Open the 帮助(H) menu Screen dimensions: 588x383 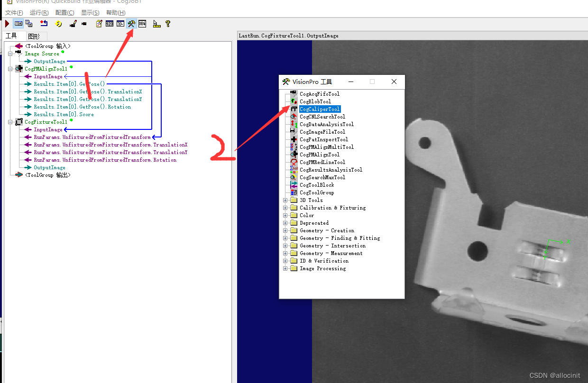coord(116,13)
